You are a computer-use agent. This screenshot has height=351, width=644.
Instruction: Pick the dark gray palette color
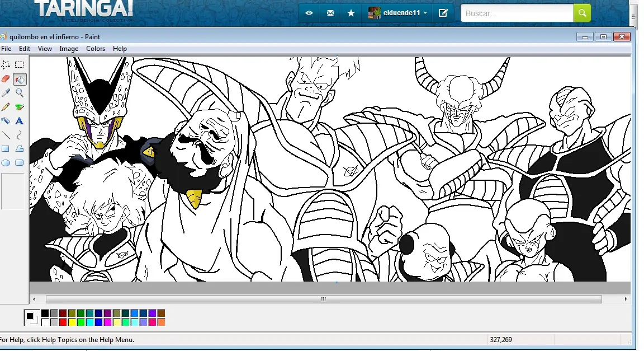[x=54, y=313]
